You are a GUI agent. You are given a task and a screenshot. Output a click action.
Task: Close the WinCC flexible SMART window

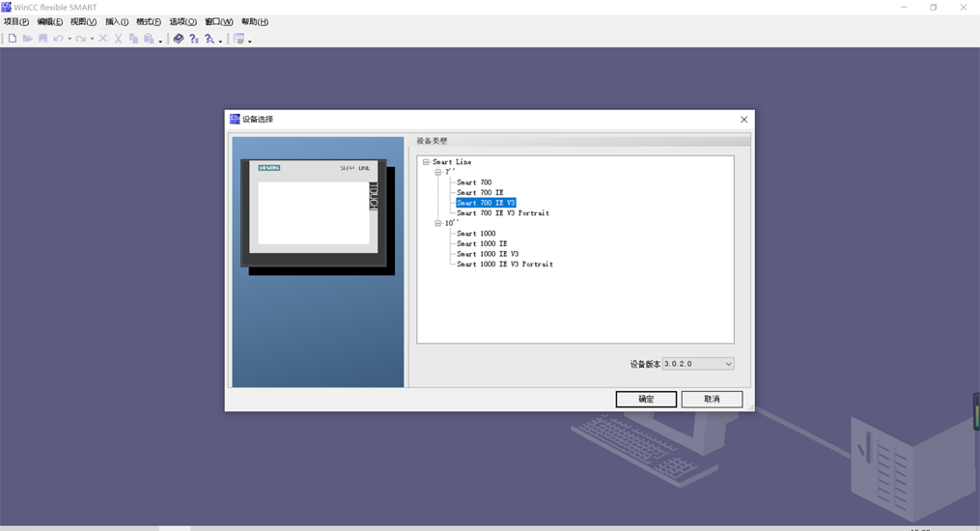[x=964, y=8]
